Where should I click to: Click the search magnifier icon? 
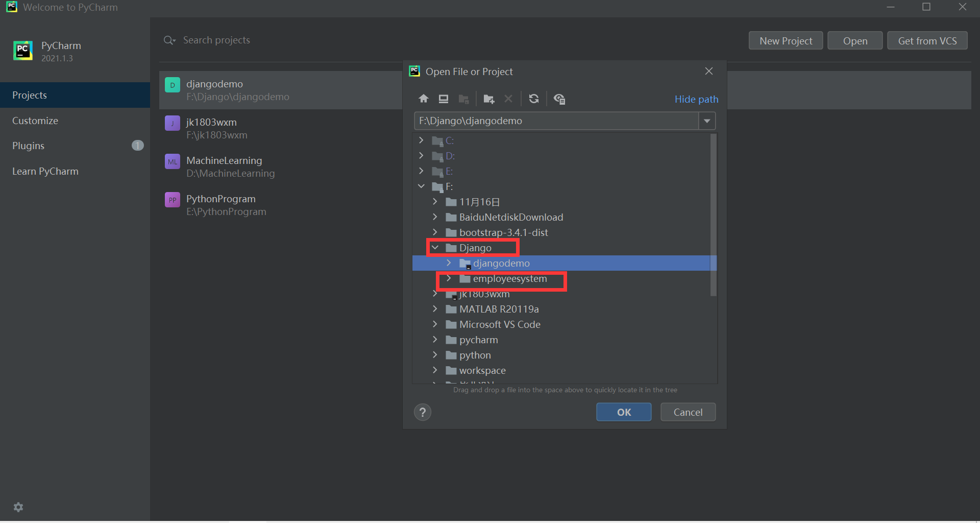169,40
